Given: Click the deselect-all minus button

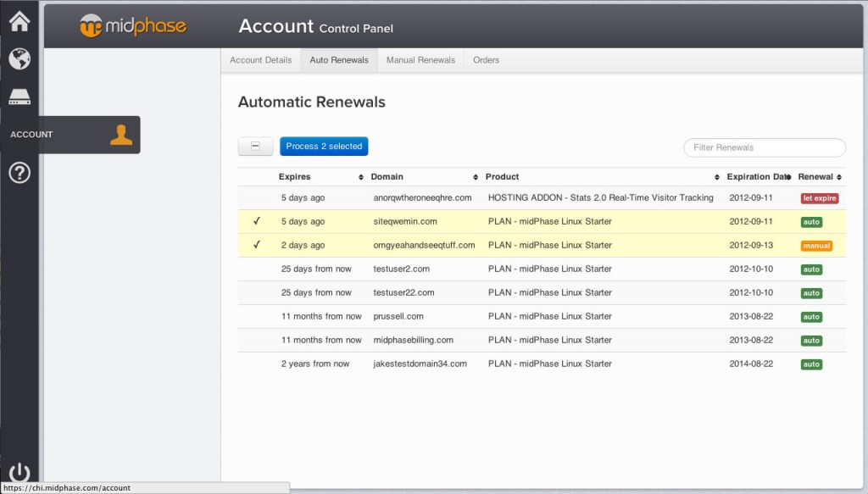Looking at the screenshot, I should [255, 147].
